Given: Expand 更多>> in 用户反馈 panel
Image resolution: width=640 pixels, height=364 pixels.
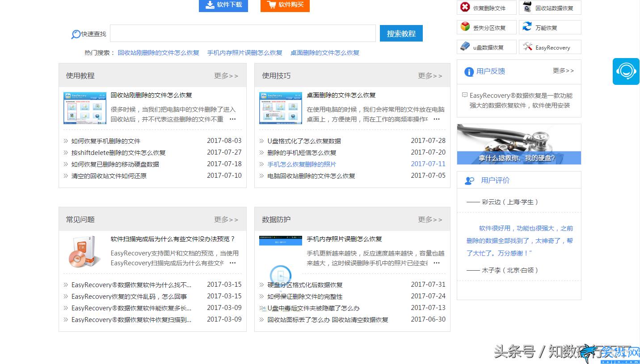Looking at the screenshot, I should point(563,71).
